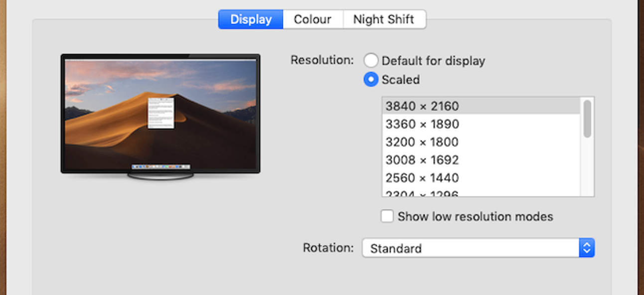The width and height of the screenshot is (644, 295).
Task: Click the 'Standard' rotation value text
Action: [396, 248]
